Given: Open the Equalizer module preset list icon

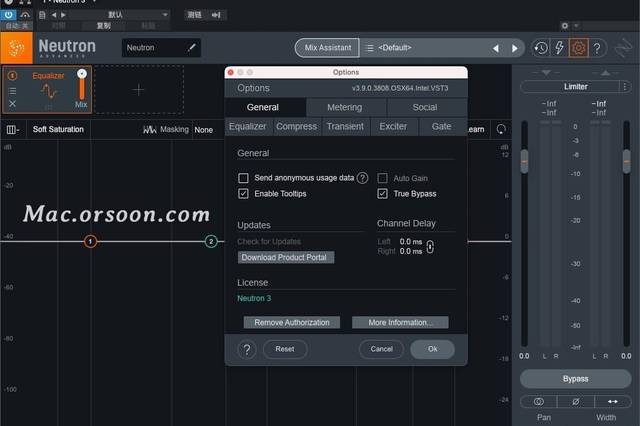Looking at the screenshot, I should pyautogui.click(x=12, y=91).
